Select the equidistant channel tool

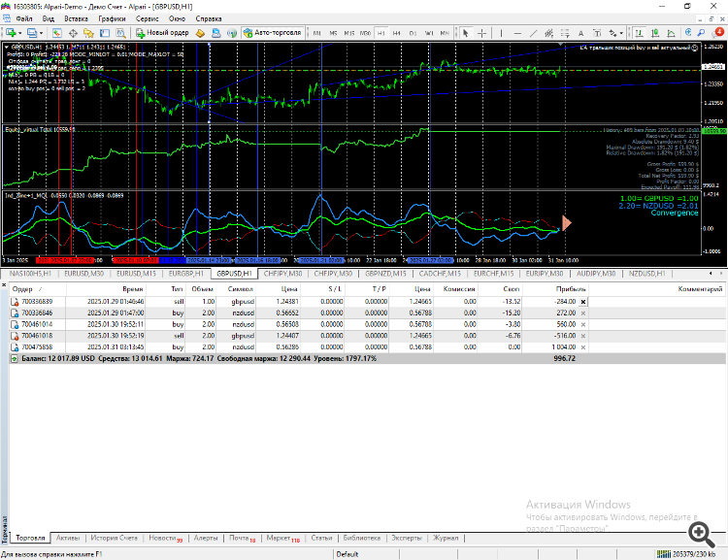click(x=549, y=33)
